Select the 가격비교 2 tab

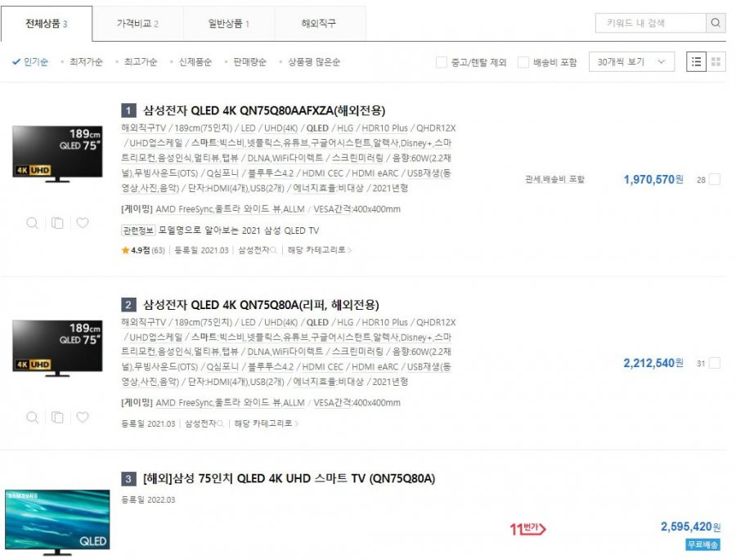(137, 24)
